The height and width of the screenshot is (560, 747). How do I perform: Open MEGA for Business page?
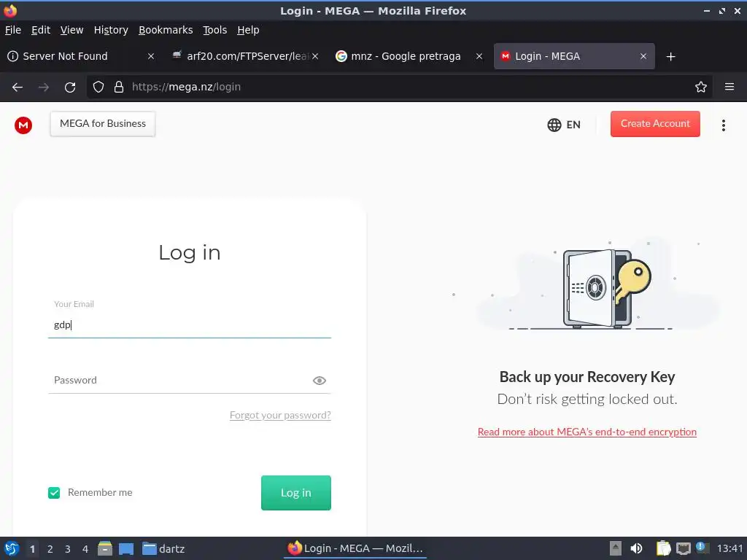coord(103,124)
